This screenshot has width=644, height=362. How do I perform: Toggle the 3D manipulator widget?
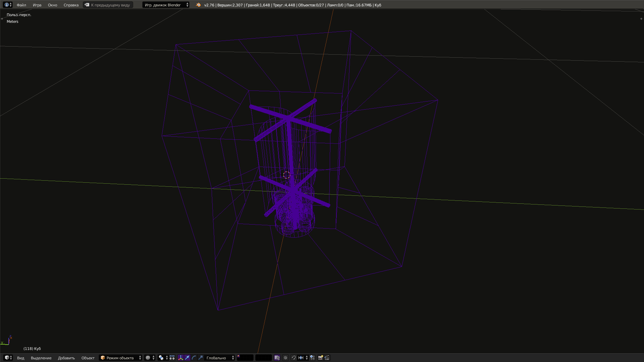click(181, 358)
